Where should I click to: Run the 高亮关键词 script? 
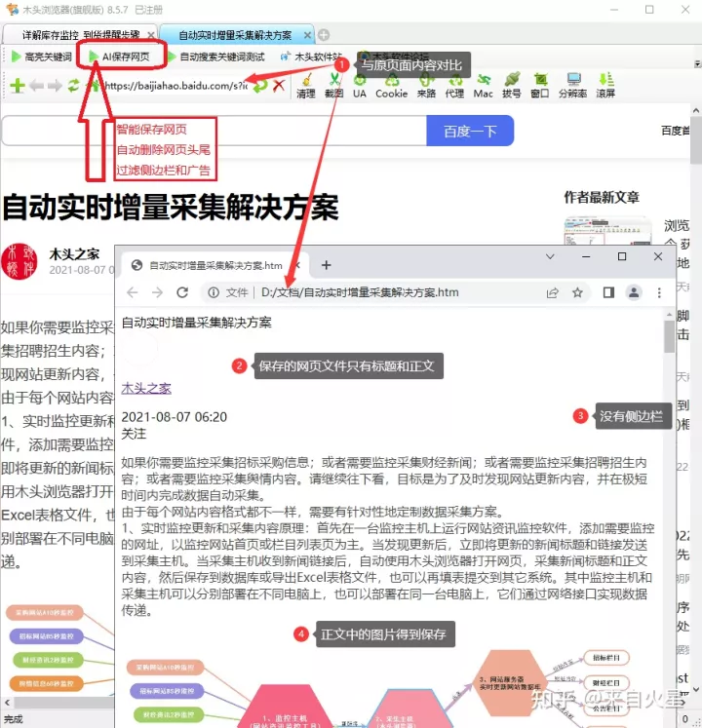pyautogui.click(x=41, y=57)
